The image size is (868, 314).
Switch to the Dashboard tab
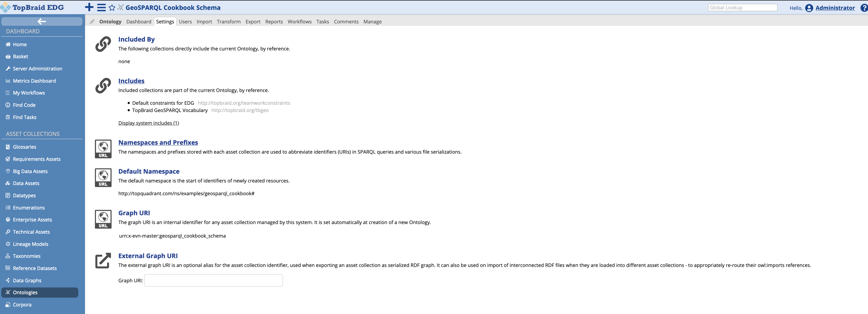(139, 22)
